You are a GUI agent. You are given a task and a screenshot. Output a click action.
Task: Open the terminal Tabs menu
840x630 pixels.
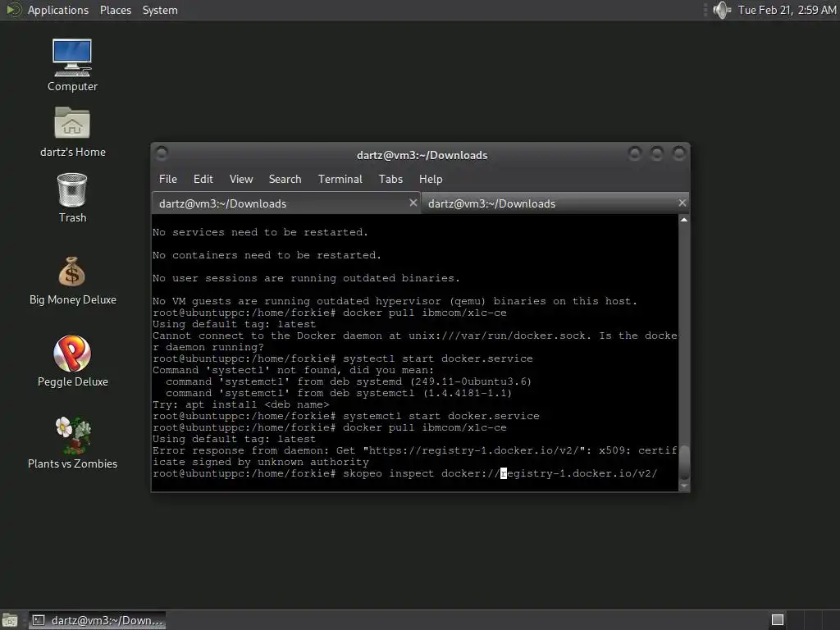(x=390, y=179)
